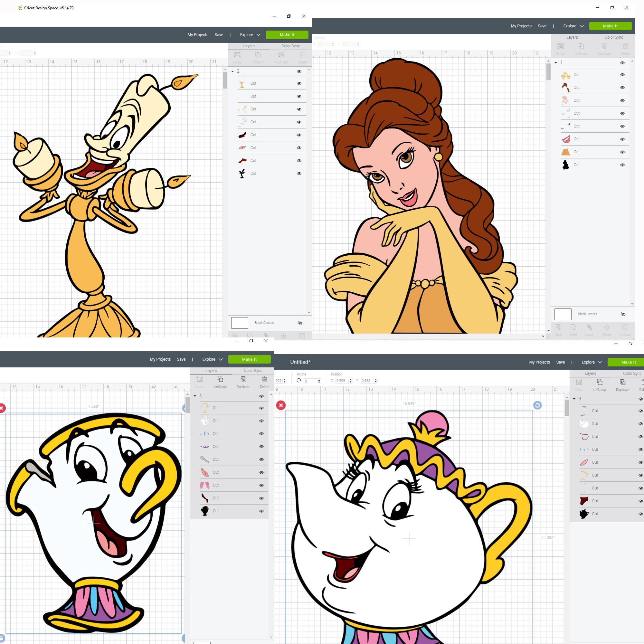Belle window: hide the pink lips layer
Screen dimensions: 644x644
click(x=622, y=139)
